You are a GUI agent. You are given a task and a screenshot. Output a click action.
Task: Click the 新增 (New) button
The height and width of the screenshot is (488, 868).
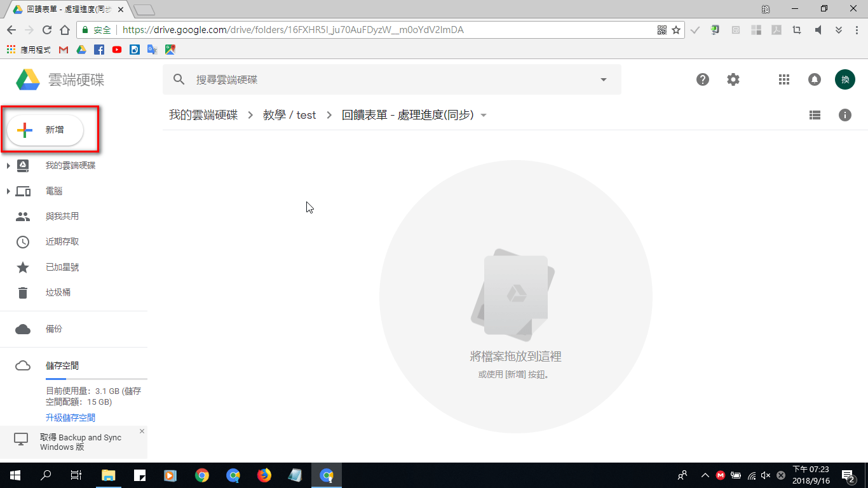pos(44,130)
